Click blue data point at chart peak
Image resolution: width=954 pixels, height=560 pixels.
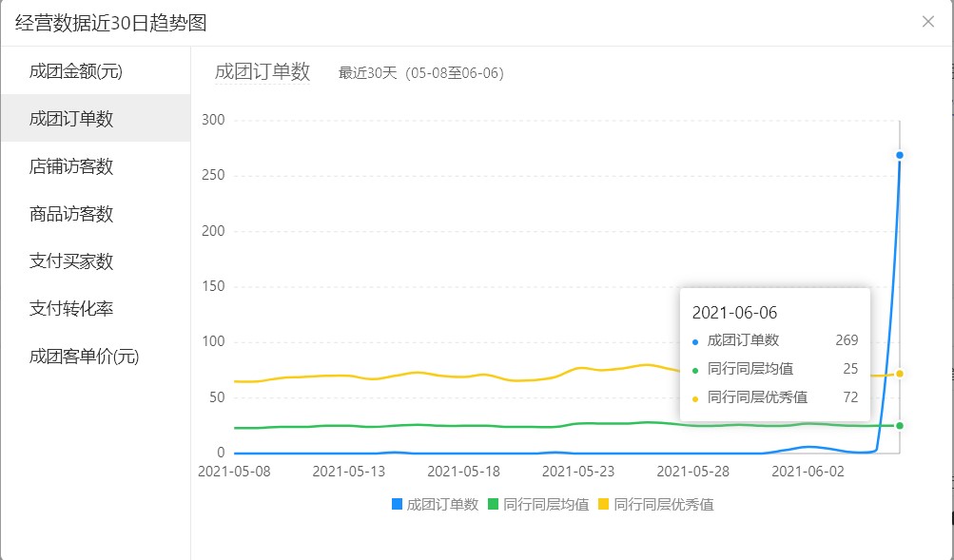(899, 155)
